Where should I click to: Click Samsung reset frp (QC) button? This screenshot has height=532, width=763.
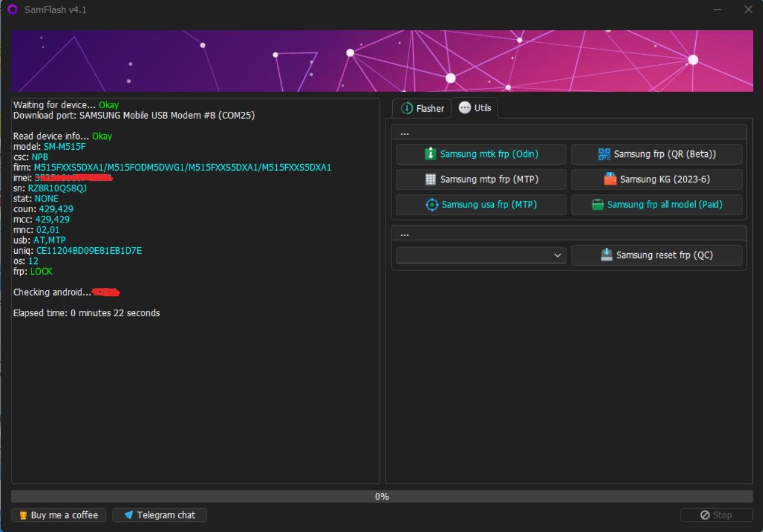pos(657,255)
